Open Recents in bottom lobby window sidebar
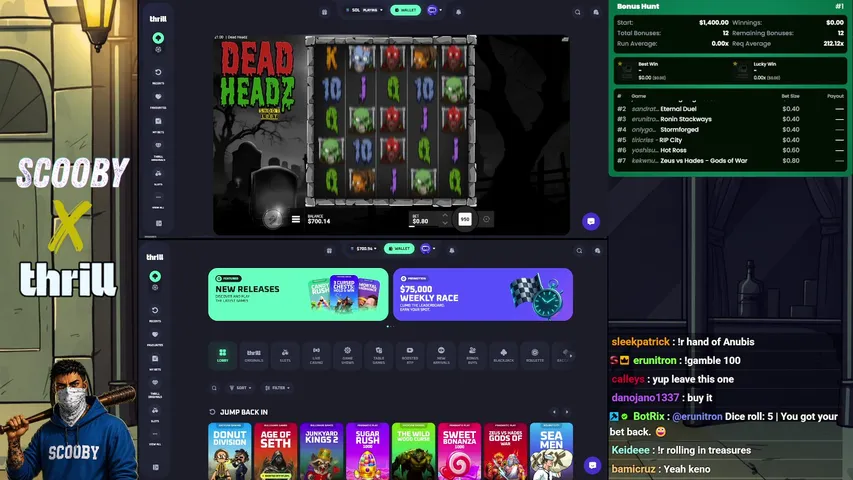853x480 pixels. 155,313
